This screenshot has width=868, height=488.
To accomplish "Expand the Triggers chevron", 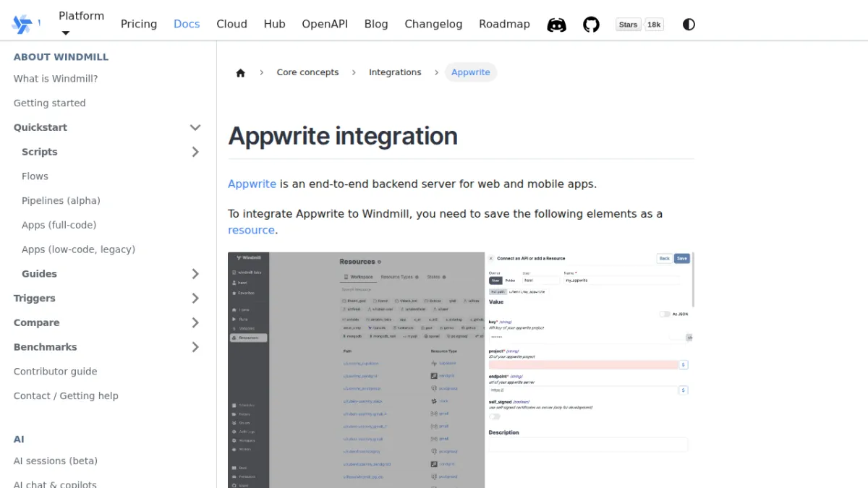I will 195,299.
